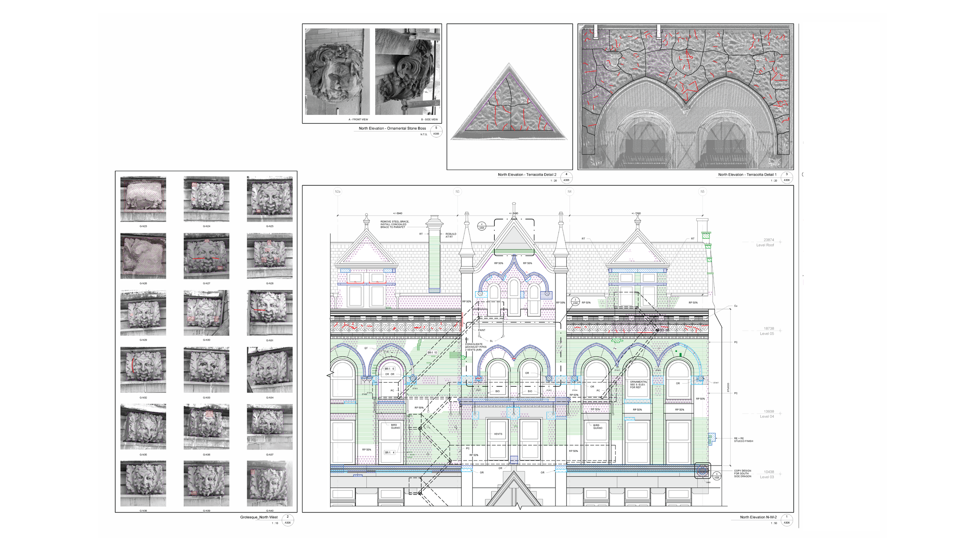Click the 'COPY DESIGN FOR SOUTH SIDE DRAGON' note
Viewport: 980px width, 551px height.
click(x=742, y=473)
